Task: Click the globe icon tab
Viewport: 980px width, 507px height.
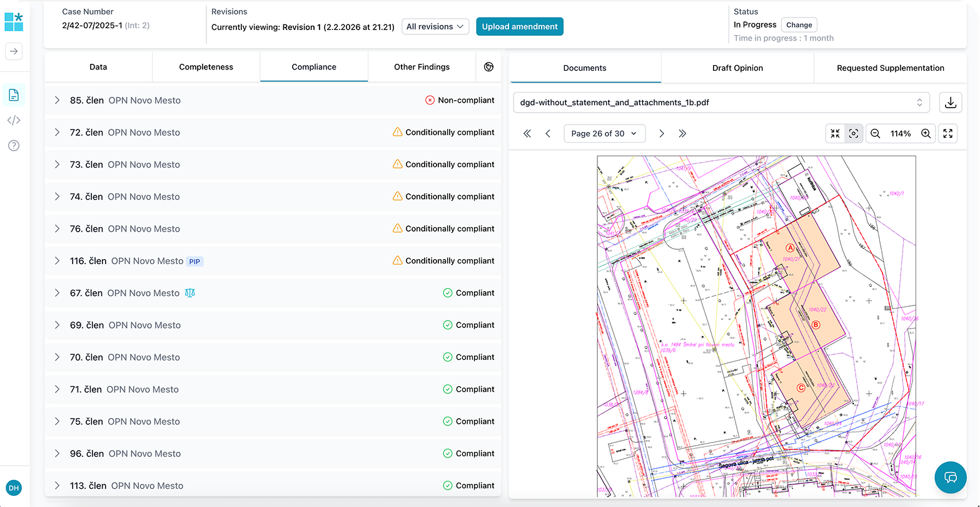Action: click(488, 67)
